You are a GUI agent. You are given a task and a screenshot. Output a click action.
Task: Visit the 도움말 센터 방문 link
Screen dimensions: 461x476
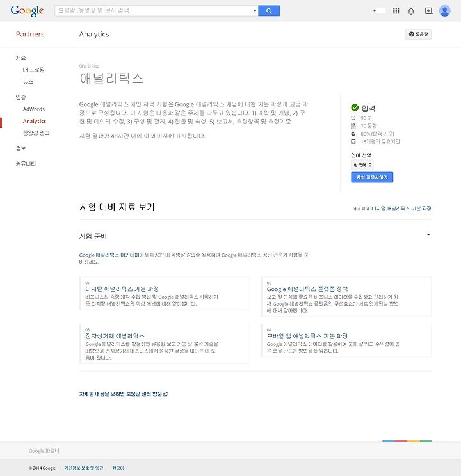click(x=124, y=394)
